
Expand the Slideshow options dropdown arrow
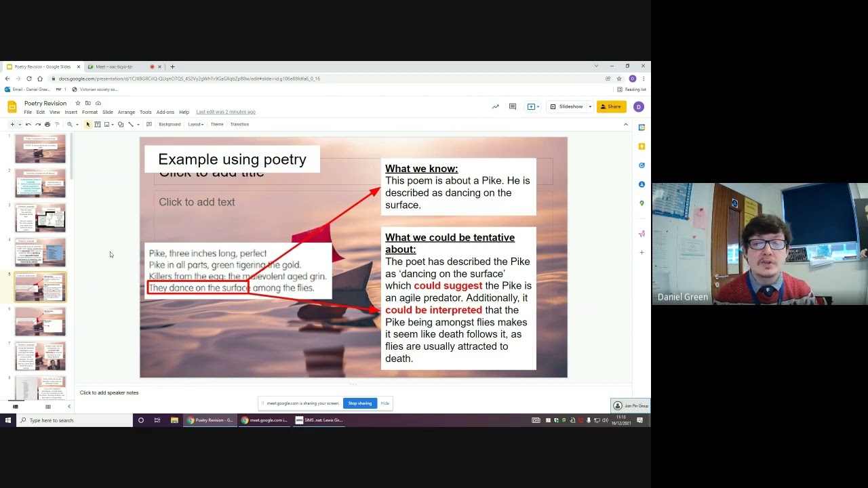(590, 106)
